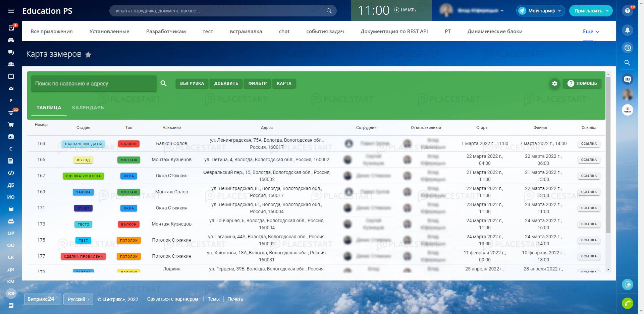Click the search field for name and address
Screen dimensions: 644x314
(94, 83)
